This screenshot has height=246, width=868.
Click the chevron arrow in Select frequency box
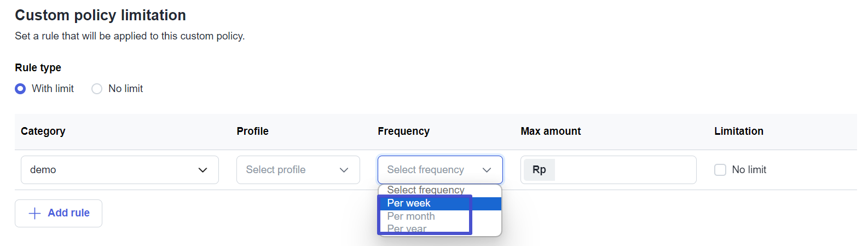[x=487, y=170]
